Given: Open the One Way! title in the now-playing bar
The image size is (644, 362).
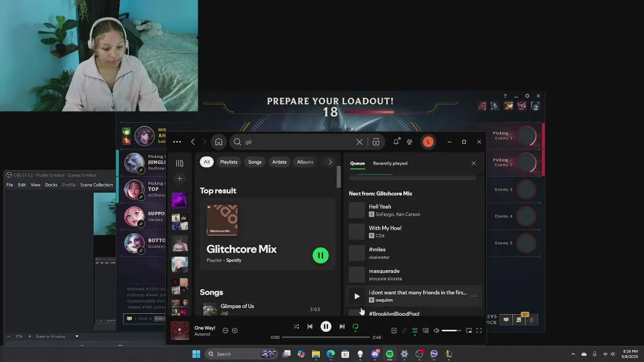Looking at the screenshot, I should 205,328.
